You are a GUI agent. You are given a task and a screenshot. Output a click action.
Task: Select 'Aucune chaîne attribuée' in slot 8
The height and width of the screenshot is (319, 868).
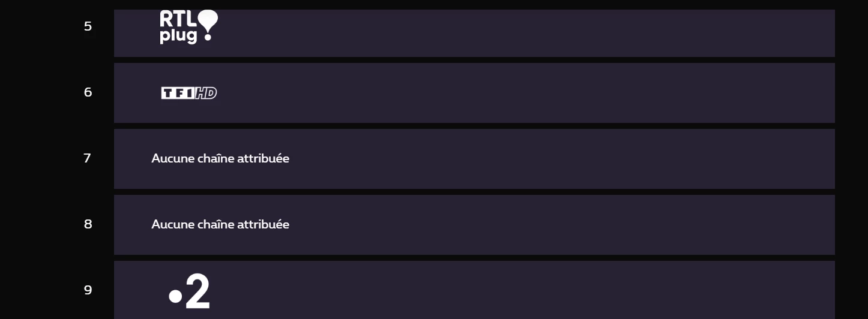coord(220,225)
